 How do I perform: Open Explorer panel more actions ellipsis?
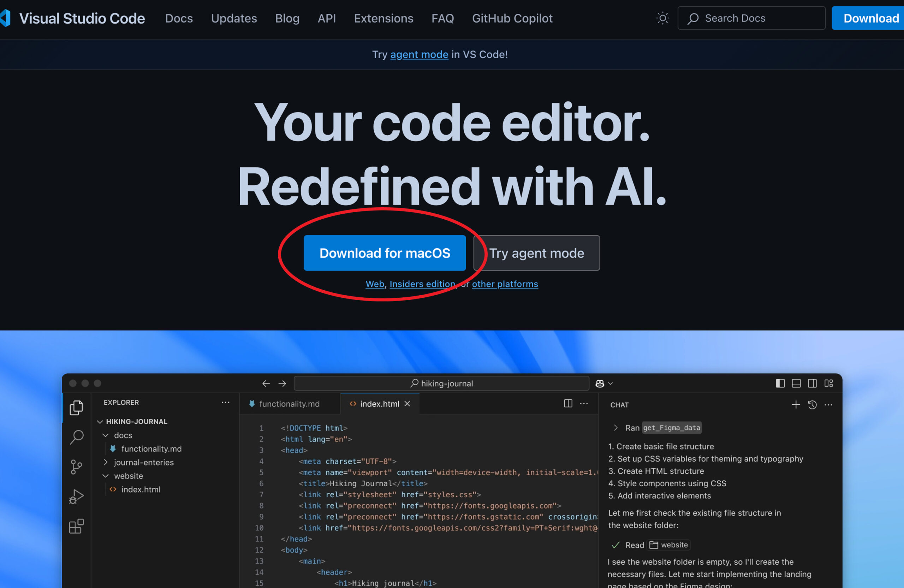click(226, 402)
